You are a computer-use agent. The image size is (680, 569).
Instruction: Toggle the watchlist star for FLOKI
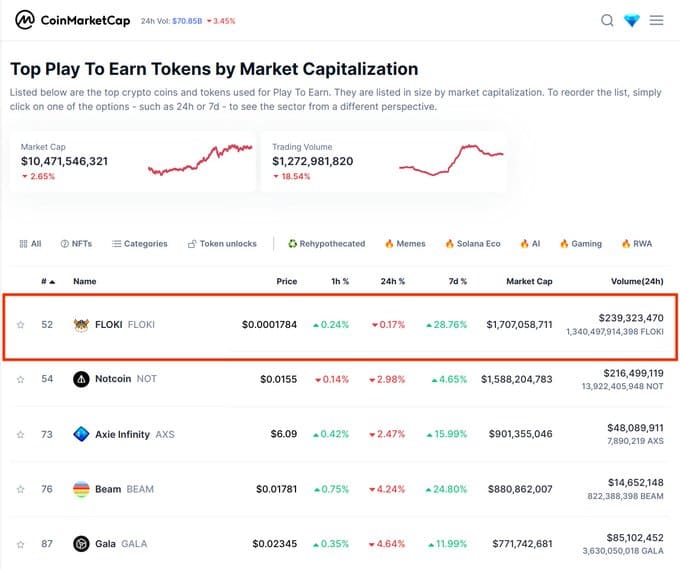[x=20, y=324]
